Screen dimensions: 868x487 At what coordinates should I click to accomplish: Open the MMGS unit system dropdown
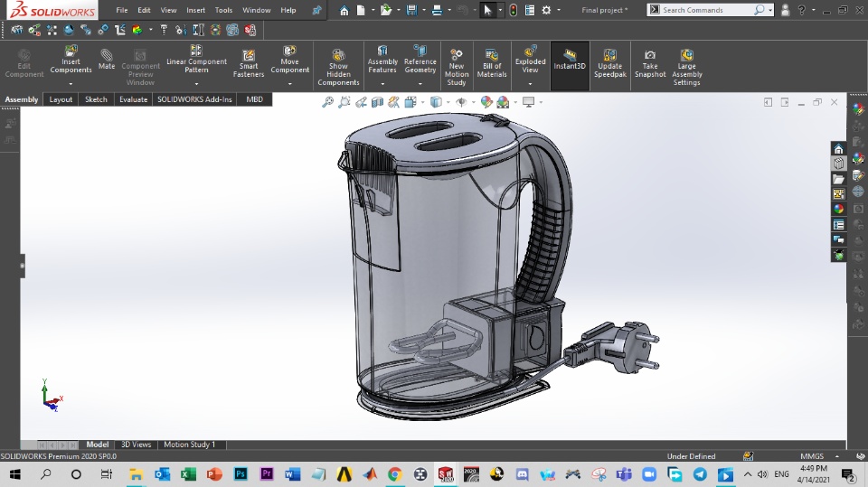pyautogui.click(x=812, y=456)
